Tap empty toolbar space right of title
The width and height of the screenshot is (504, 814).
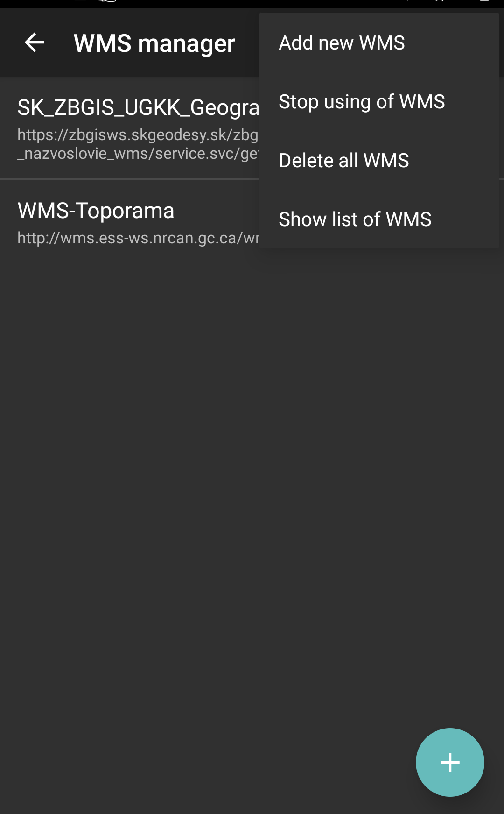[247, 43]
